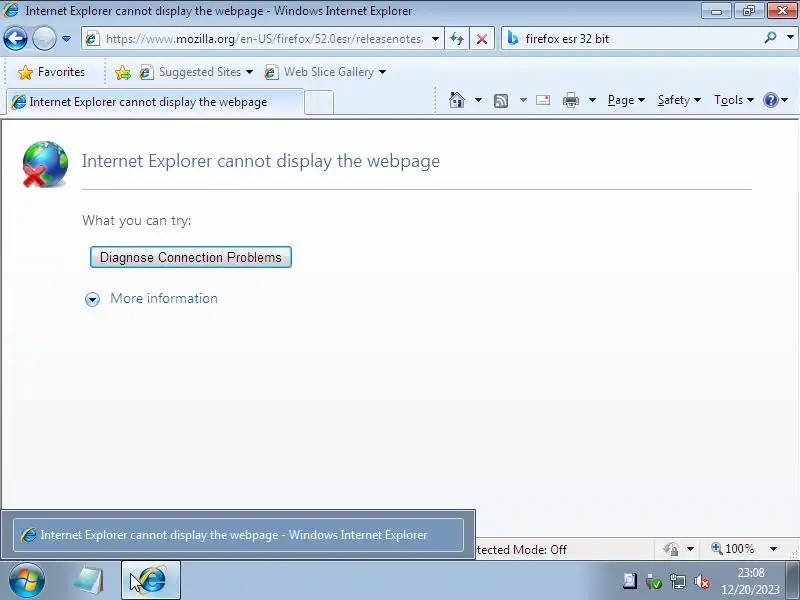The image size is (800, 600).
Task: Click the 100% zoom level button
Action: [x=733, y=549]
